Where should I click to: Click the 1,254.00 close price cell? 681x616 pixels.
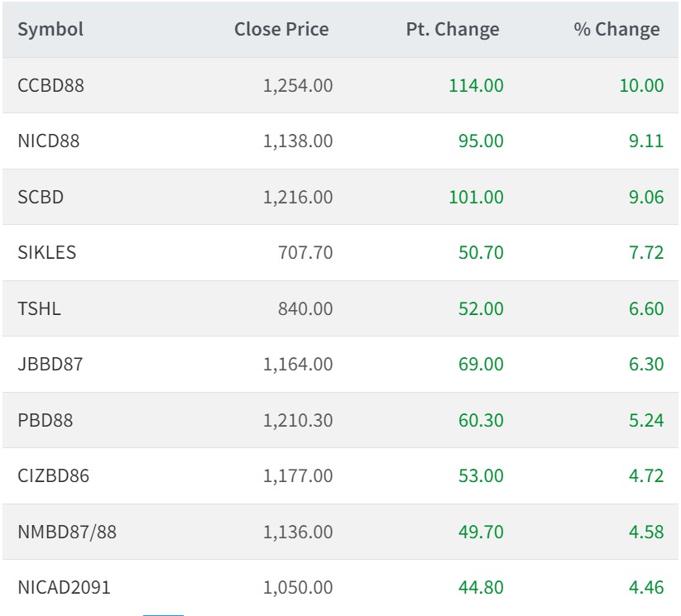pyautogui.click(x=298, y=85)
